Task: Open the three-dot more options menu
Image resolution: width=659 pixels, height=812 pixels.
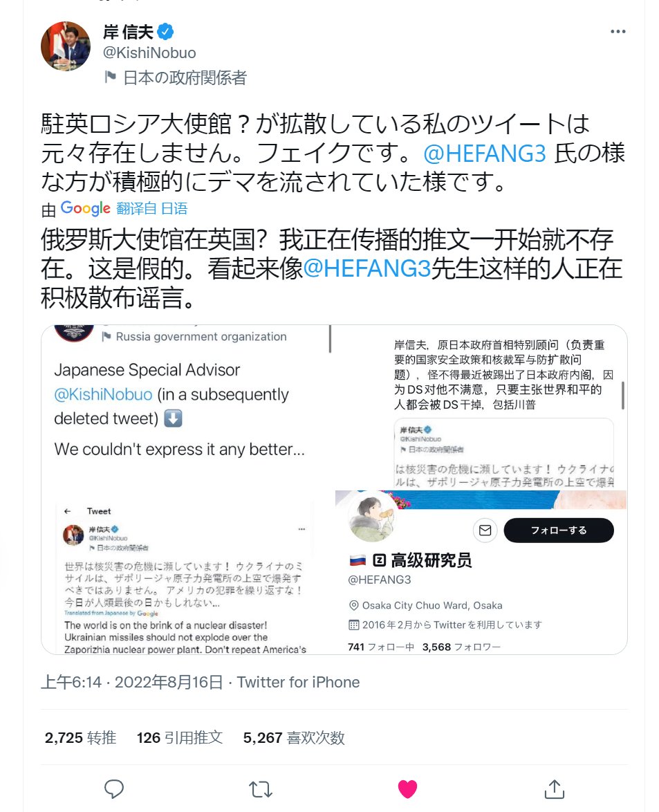Action: (618, 32)
